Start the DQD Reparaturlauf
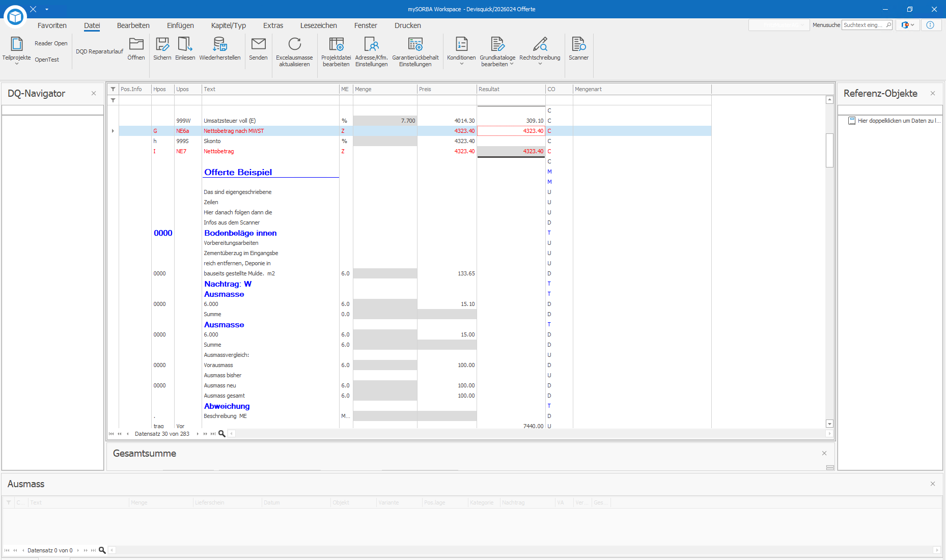946x560 pixels. [100, 51]
